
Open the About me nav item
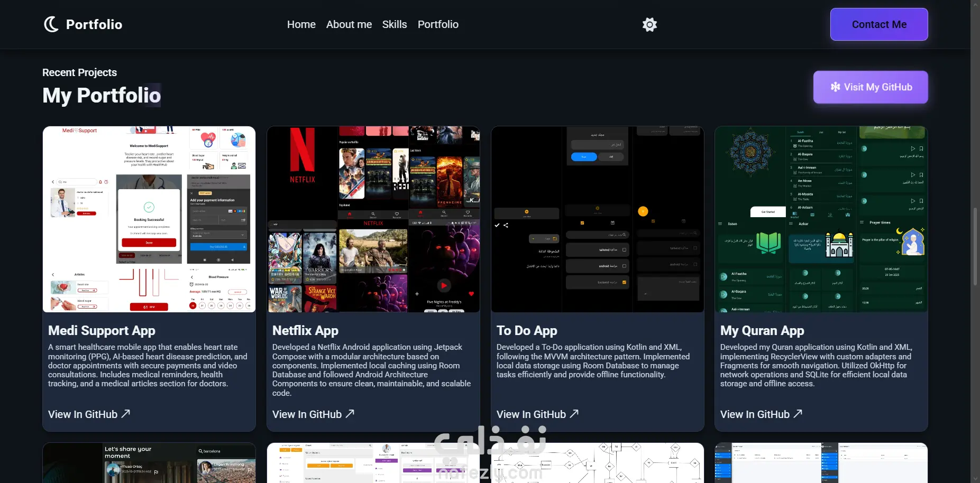(x=349, y=24)
